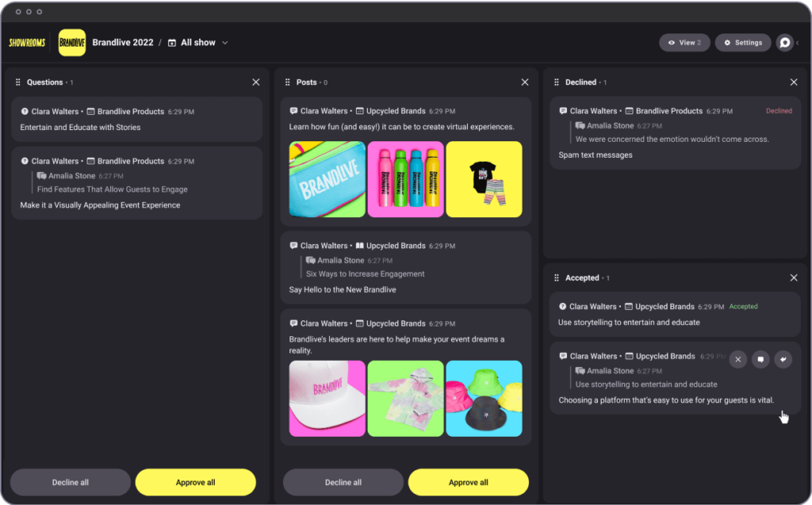Open the colorful water bottles image
Viewport: 812px width, 505px height.
coord(405,179)
